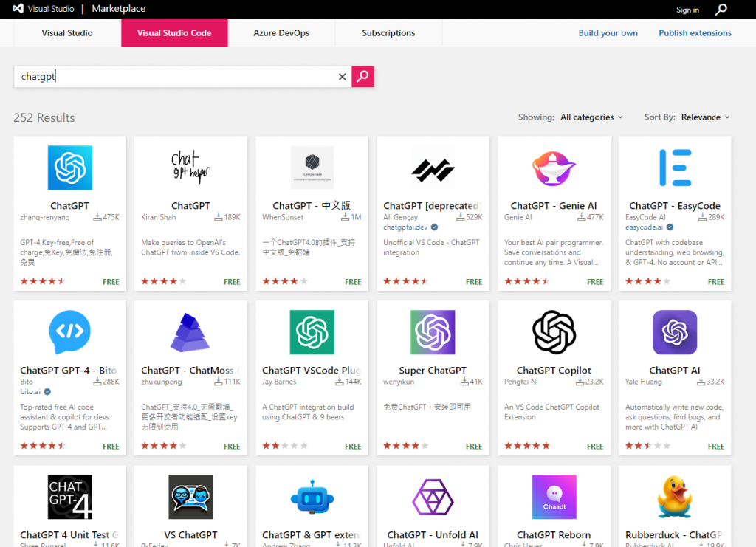Click the ChatGPT - EasyCode title

point(675,206)
